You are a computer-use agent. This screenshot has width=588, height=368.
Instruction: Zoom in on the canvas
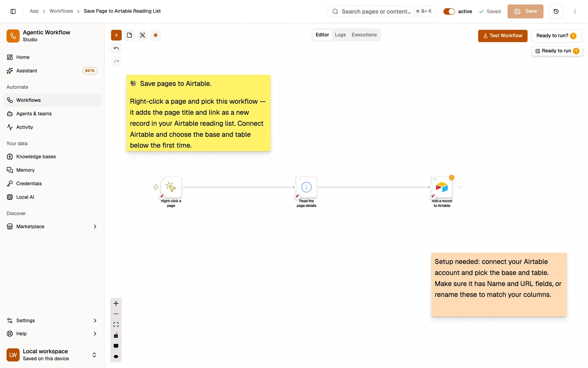116,304
